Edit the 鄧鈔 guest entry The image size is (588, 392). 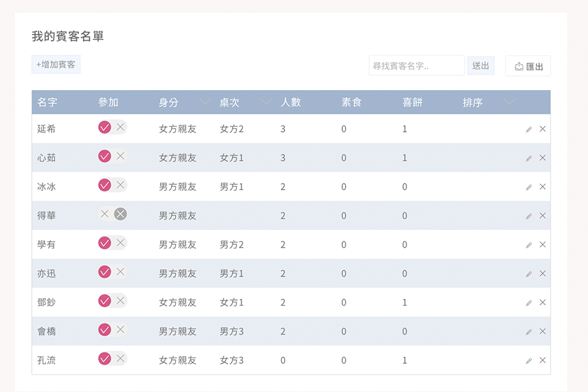529,303
